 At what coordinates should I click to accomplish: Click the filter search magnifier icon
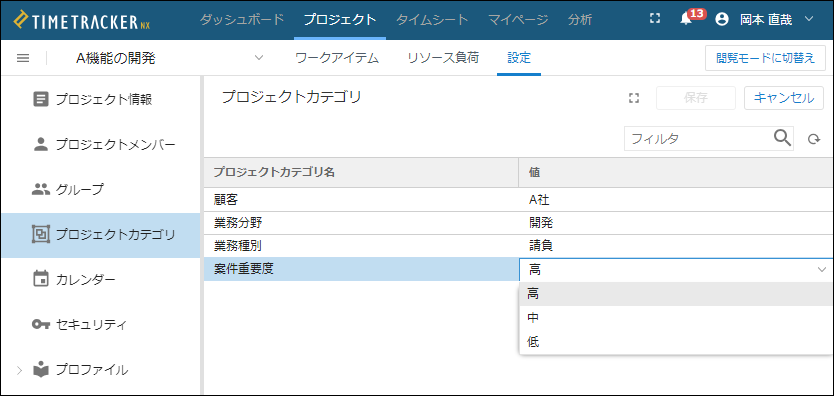point(782,138)
